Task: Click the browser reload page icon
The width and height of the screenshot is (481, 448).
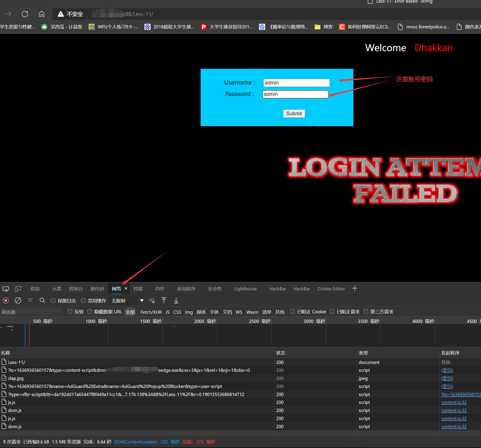Action: pyautogui.click(x=25, y=14)
